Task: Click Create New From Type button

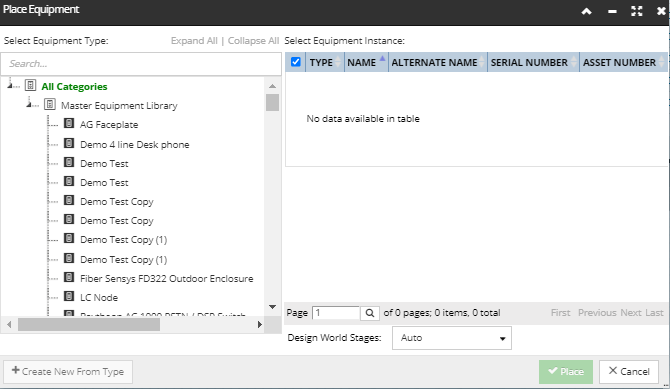Action: point(68,372)
